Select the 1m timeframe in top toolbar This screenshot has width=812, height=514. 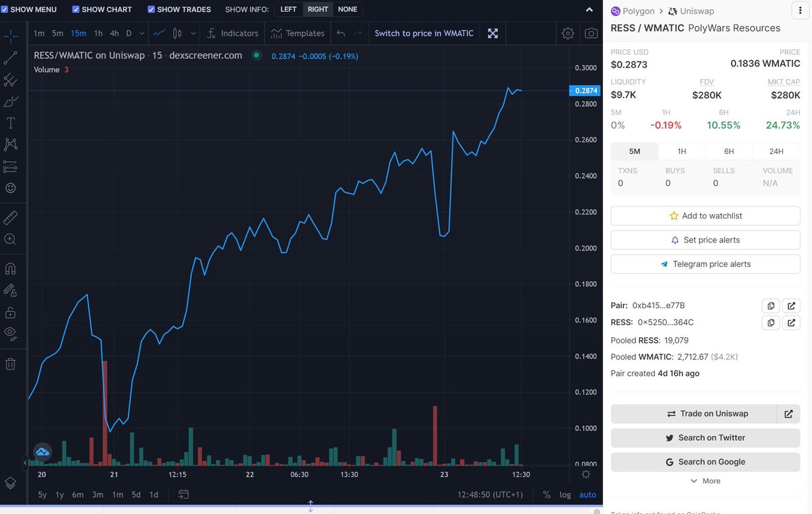click(x=39, y=33)
